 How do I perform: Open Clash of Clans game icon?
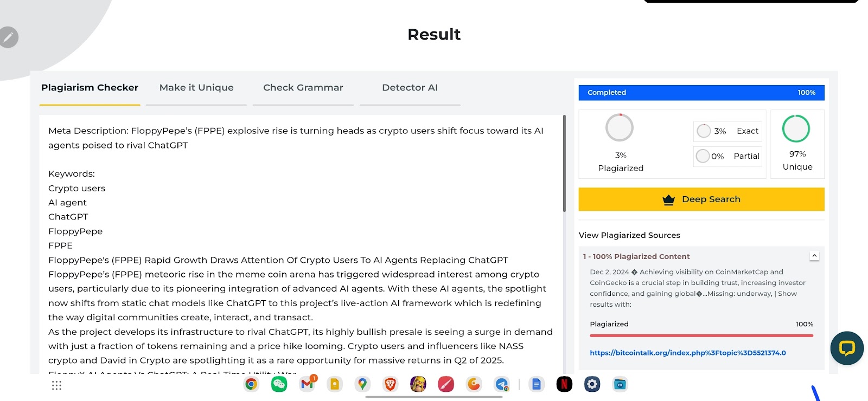pyautogui.click(x=418, y=384)
